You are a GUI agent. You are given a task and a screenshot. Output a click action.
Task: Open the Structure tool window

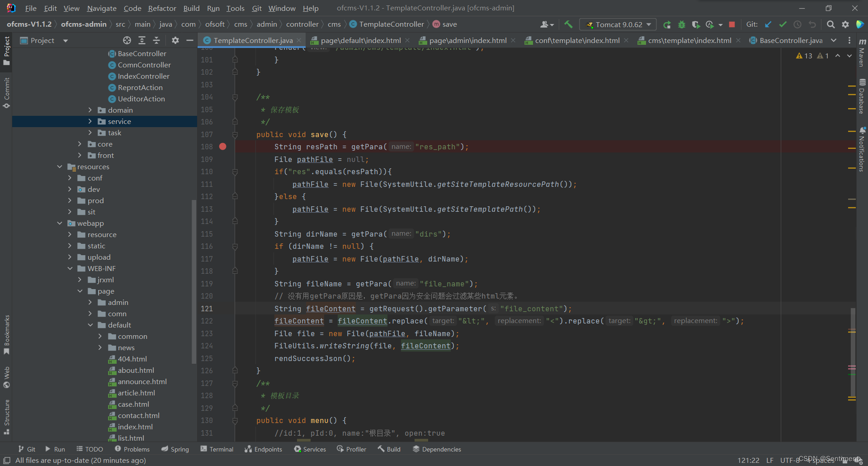point(6,417)
